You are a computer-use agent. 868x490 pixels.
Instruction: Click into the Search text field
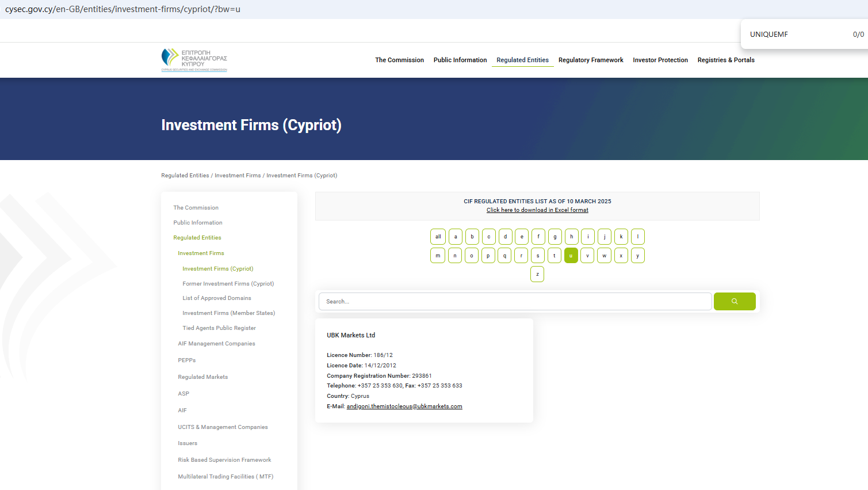[x=515, y=301]
